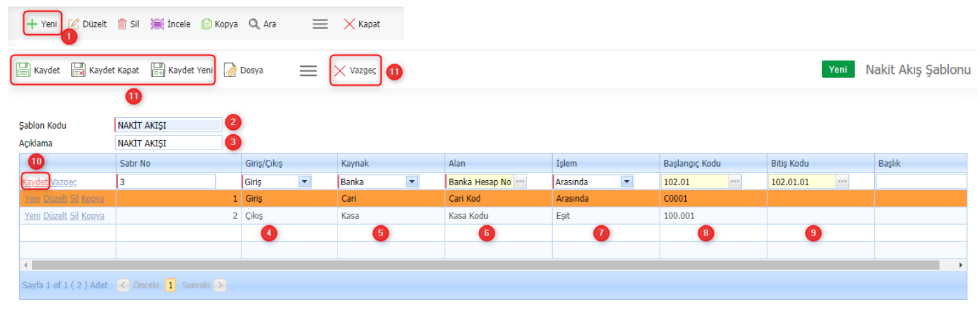The height and width of the screenshot is (317, 980).
Task: Click Satır No column header
Action: (178, 163)
